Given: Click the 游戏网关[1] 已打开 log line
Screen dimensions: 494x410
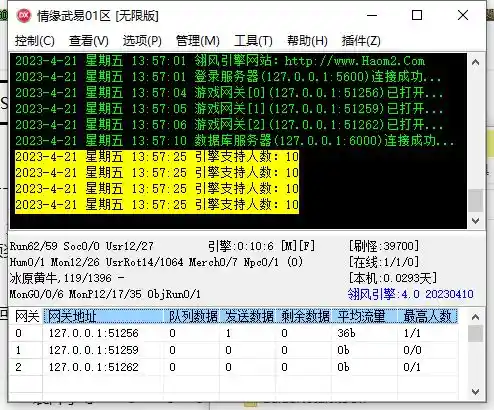Looking at the screenshot, I should click(229, 109).
